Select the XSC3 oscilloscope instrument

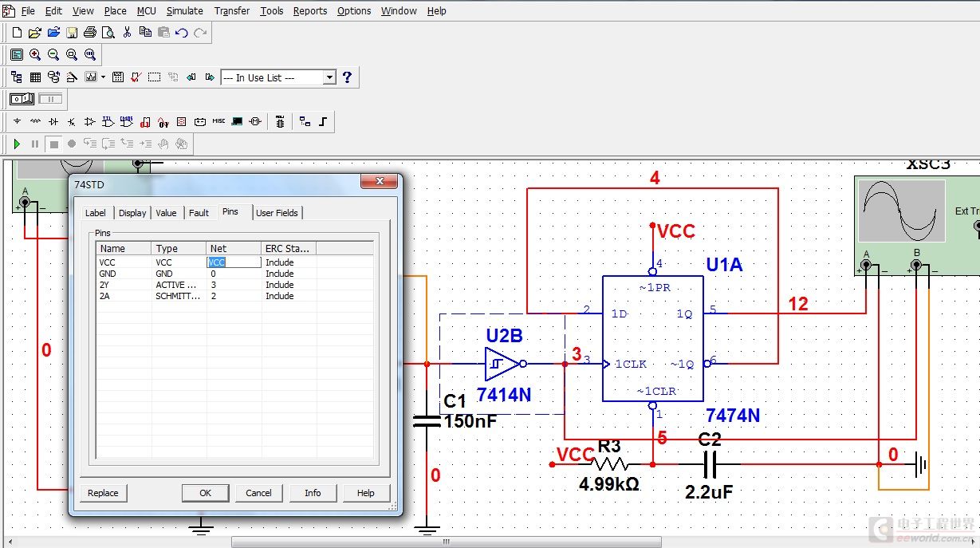tap(917, 224)
